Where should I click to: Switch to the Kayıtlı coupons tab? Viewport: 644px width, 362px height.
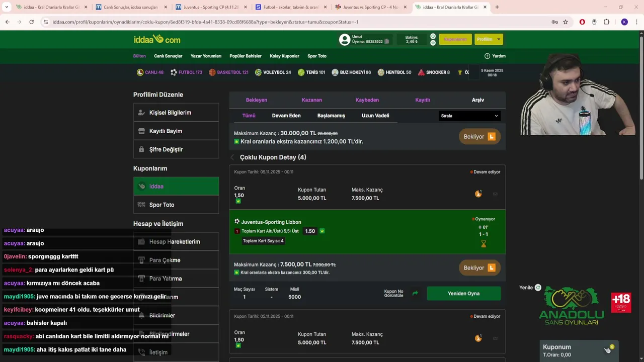click(x=423, y=100)
